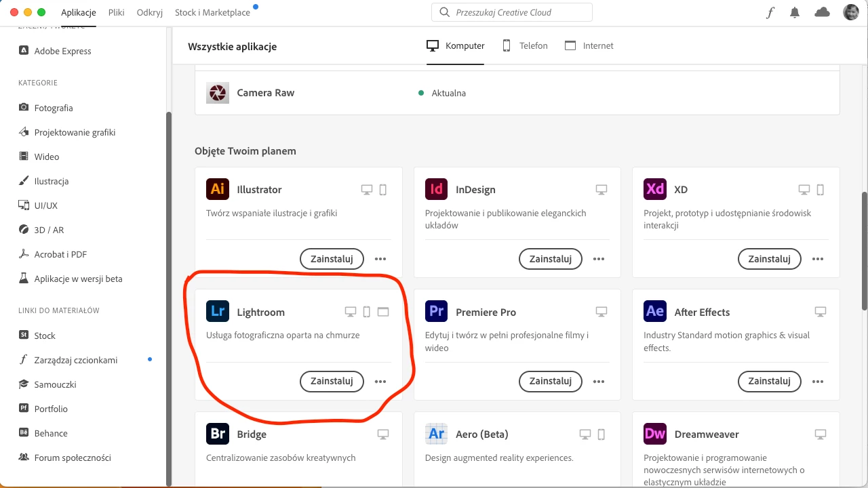Open cloud sync status icon

tap(822, 12)
